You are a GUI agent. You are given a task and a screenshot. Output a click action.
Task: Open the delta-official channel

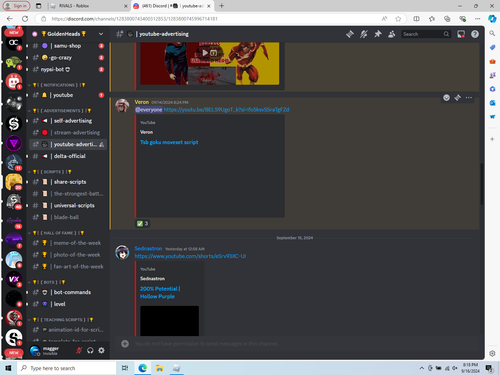pos(68,156)
